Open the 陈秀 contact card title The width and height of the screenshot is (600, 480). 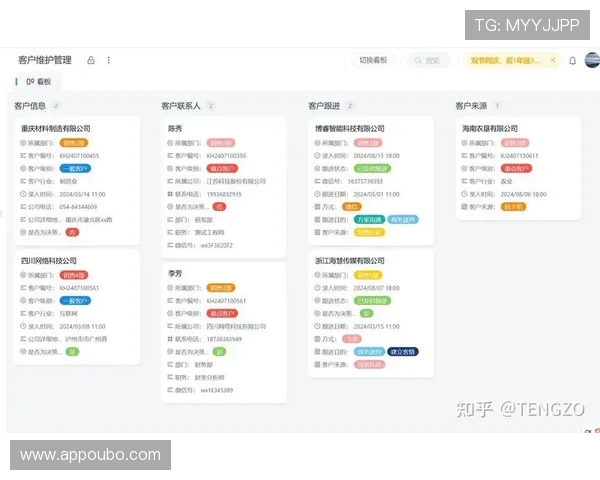[175, 129]
